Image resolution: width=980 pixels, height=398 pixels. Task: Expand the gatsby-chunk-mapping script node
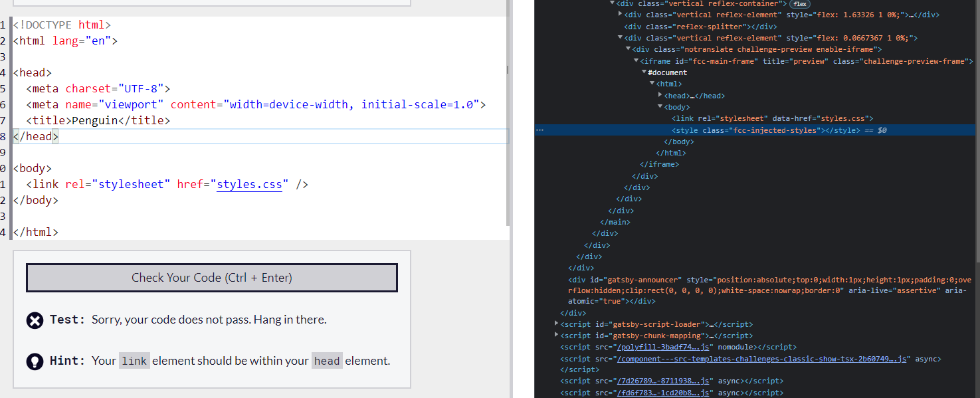pos(556,335)
